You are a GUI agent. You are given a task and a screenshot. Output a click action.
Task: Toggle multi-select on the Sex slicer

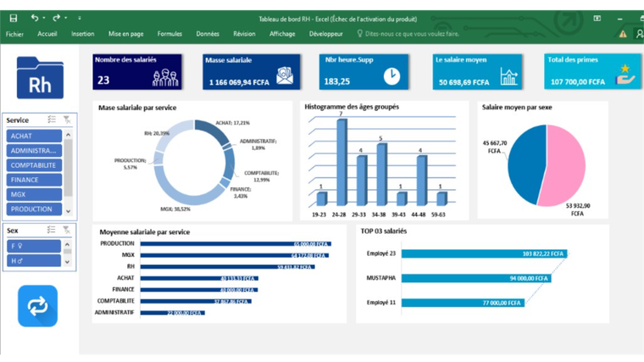pos(53,230)
